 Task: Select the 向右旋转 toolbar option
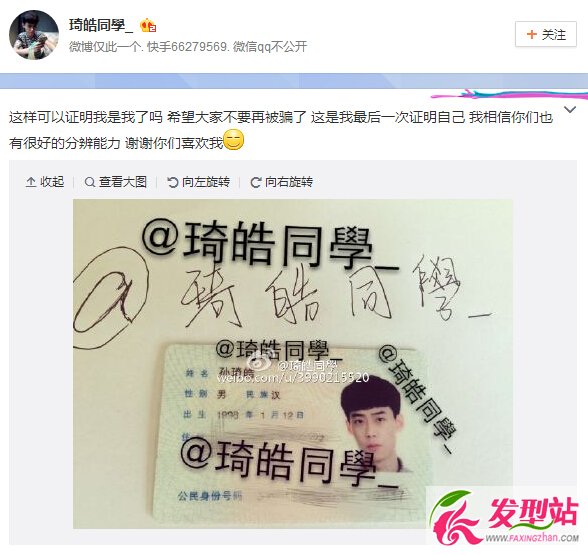pyautogui.click(x=289, y=182)
